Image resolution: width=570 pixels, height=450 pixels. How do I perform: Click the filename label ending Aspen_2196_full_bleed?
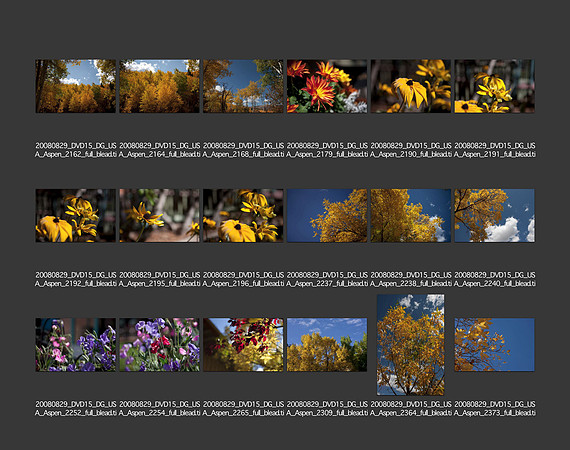click(x=243, y=279)
